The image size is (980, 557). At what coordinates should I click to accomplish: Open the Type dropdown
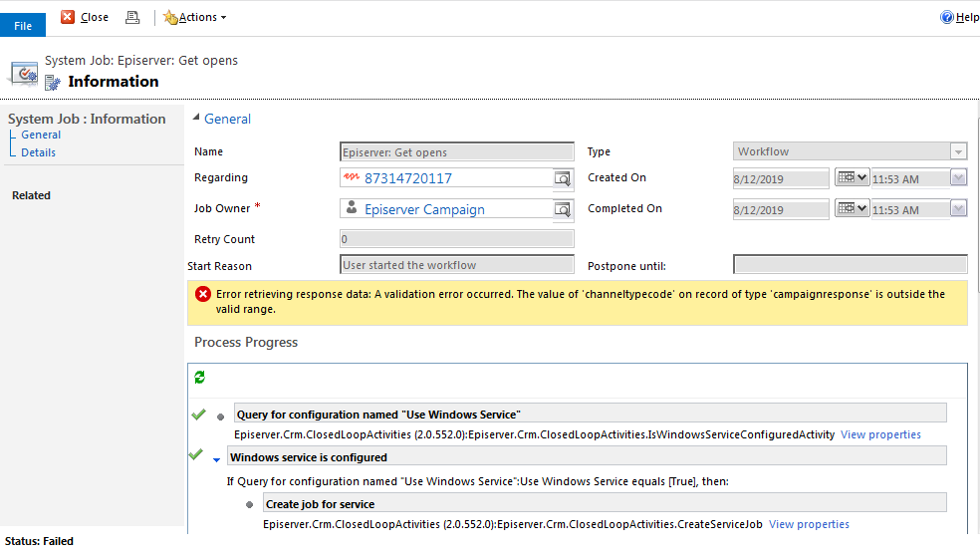pyautogui.click(x=958, y=152)
